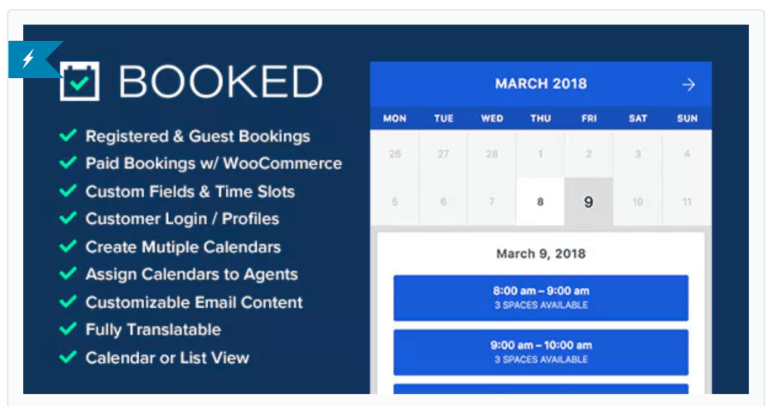Click checkmark beside Fully Translatable
The height and width of the screenshot is (406, 770).
[68, 328]
